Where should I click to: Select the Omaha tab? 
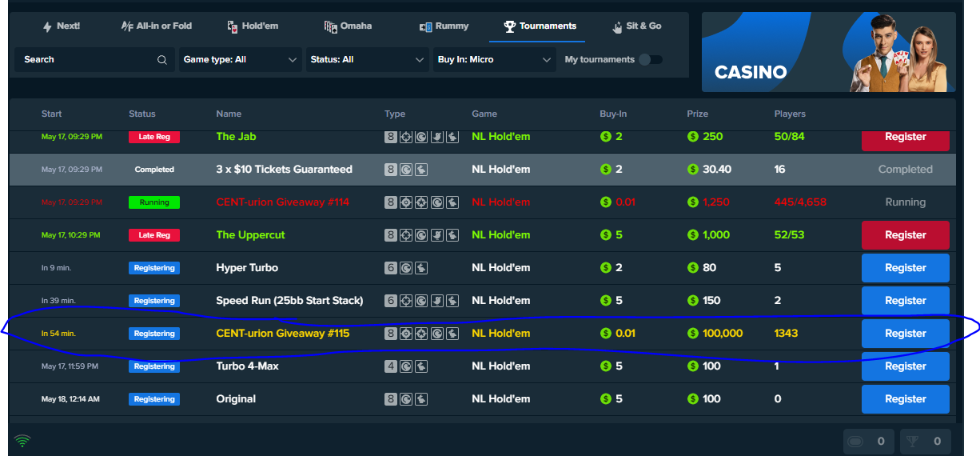(x=349, y=26)
